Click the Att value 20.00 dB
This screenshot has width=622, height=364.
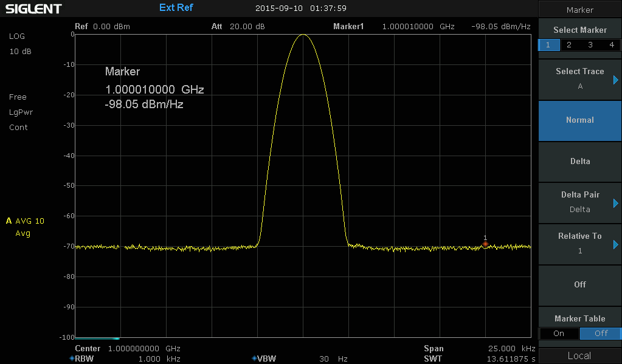247,27
